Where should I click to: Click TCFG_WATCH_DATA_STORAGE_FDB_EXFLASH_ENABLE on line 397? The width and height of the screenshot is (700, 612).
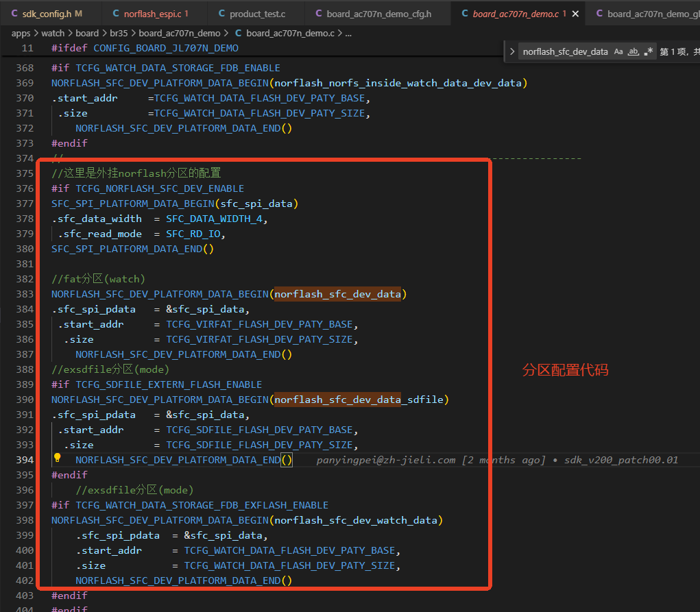click(x=202, y=505)
